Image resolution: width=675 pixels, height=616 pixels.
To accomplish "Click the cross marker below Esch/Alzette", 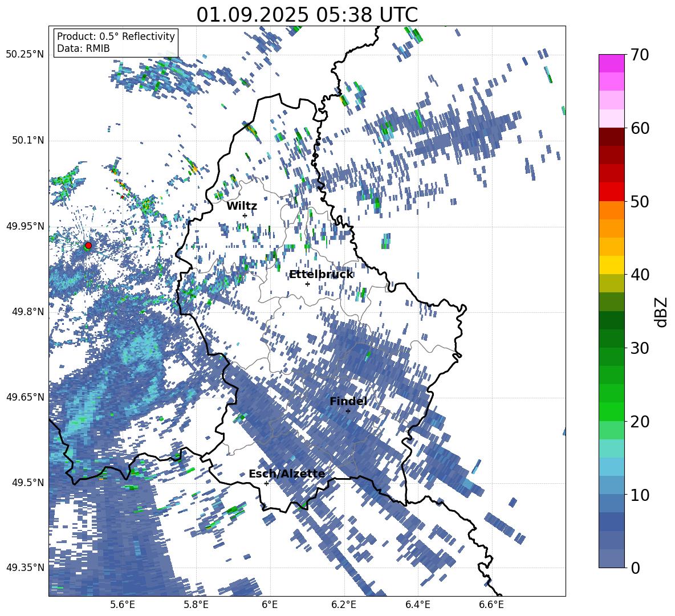I will coord(266,483).
